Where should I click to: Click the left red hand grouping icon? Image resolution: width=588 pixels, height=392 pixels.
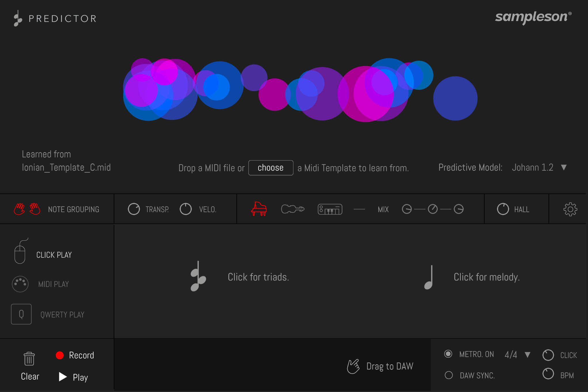19,209
